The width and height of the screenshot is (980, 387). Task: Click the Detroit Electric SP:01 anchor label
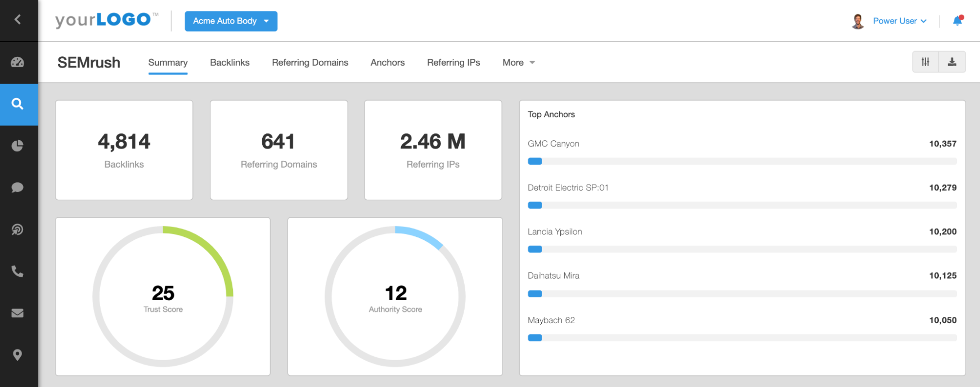[x=568, y=187]
